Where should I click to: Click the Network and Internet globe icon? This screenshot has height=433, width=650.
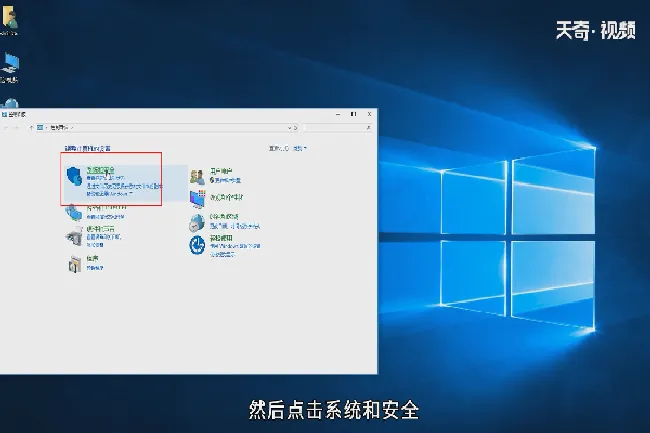(73, 213)
